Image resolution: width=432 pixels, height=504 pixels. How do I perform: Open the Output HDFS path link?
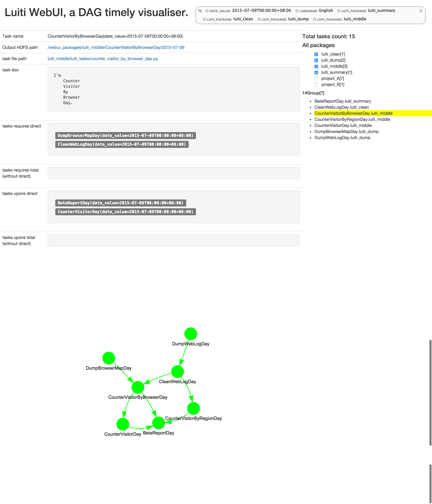[116, 47]
